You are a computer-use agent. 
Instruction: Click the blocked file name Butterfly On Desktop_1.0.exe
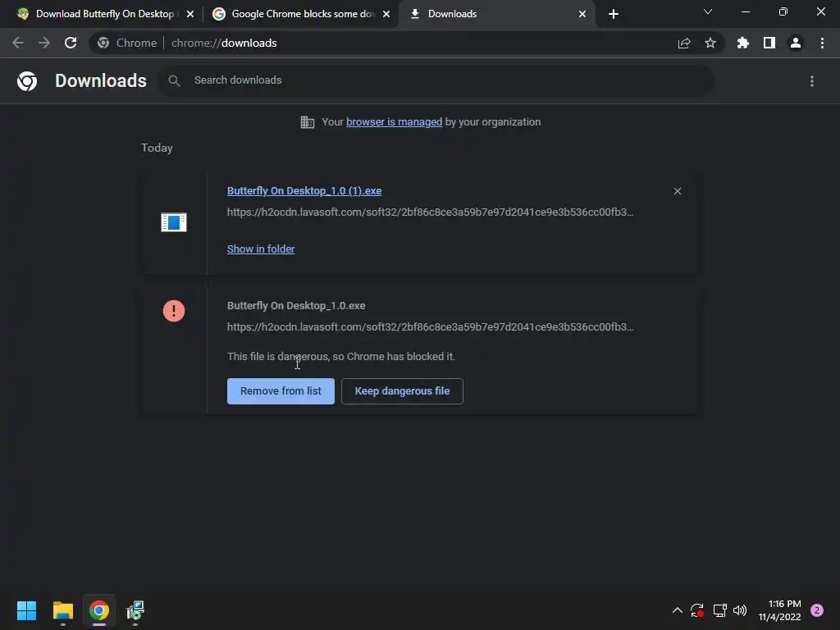[x=296, y=306]
